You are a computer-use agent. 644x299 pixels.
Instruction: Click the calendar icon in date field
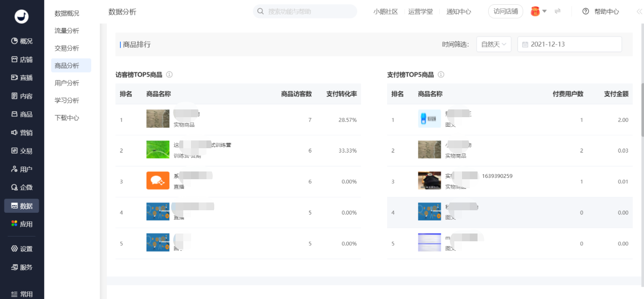click(525, 44)
